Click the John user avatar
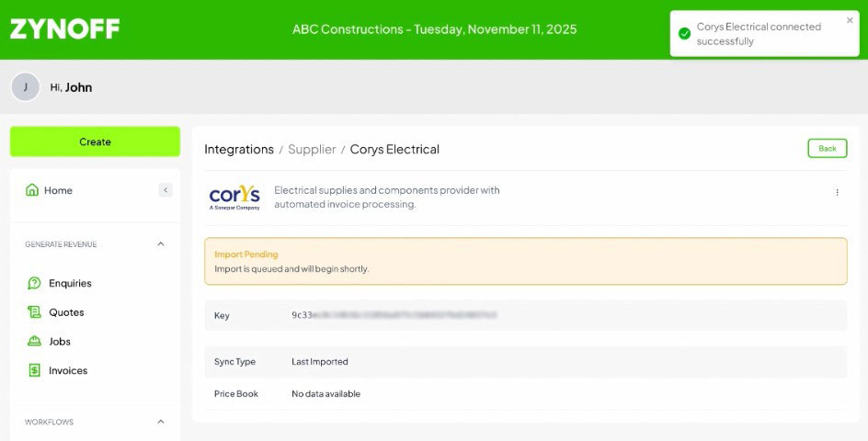 [x=26, y=87]
